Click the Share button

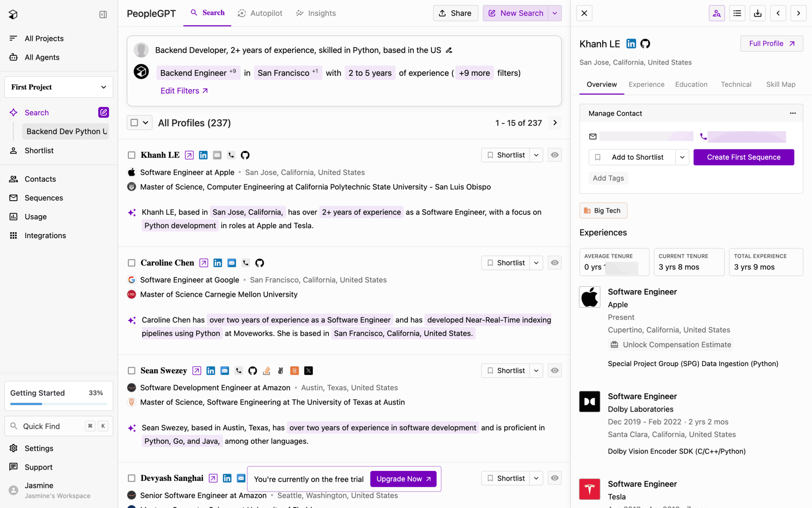(x=455, y=13)
